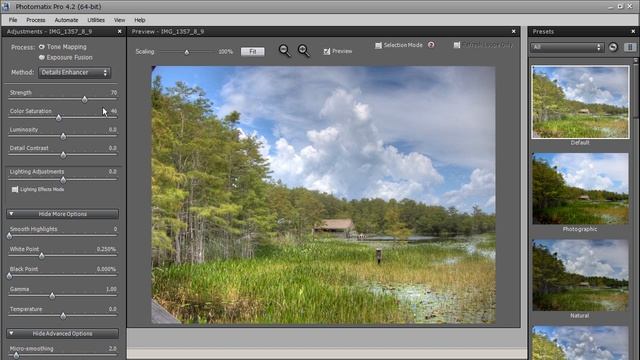Click the Luminosity slider handle
Screen dimensions: 640x360
tap(63, 136)
